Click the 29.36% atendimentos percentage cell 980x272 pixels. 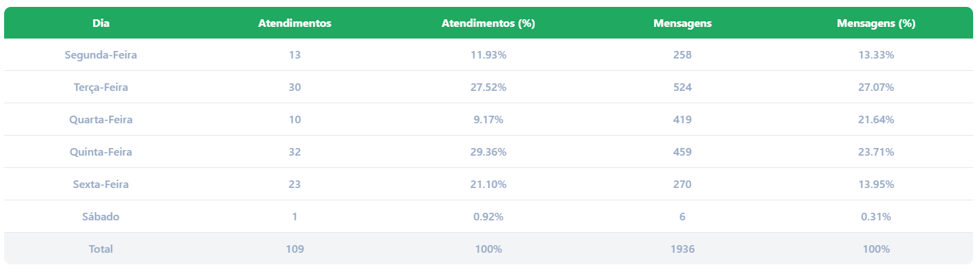489,152
